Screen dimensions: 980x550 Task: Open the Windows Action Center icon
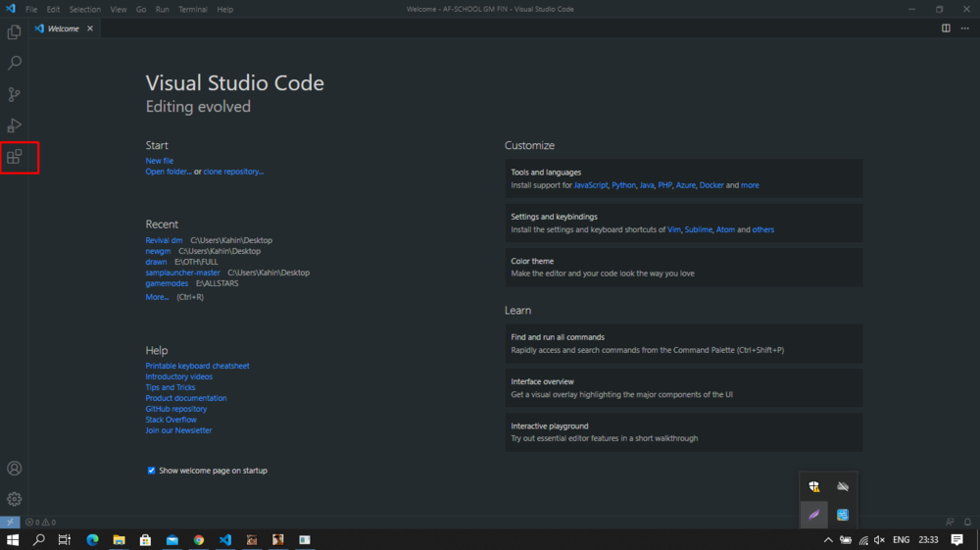(x=956, y=540)
